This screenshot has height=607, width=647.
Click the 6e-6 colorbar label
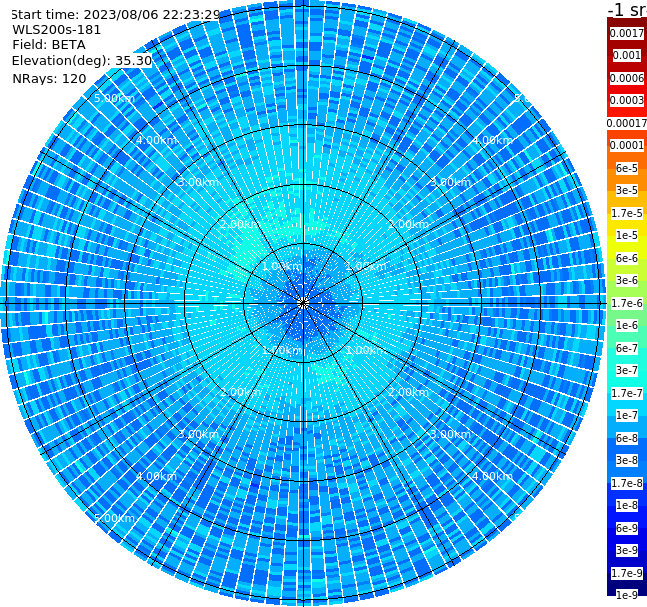(x=627, y=258)
